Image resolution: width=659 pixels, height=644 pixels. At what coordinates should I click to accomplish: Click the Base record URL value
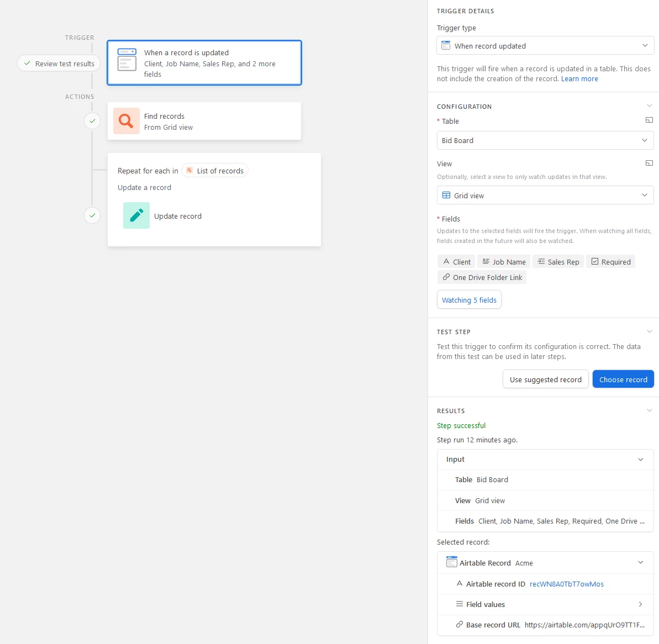coord(584,625)
